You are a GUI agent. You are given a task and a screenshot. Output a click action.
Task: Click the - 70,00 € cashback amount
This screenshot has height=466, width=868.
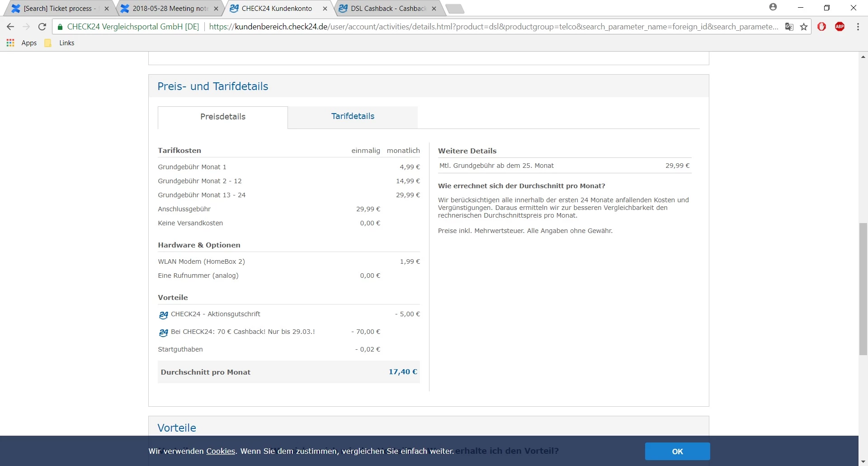366,332
